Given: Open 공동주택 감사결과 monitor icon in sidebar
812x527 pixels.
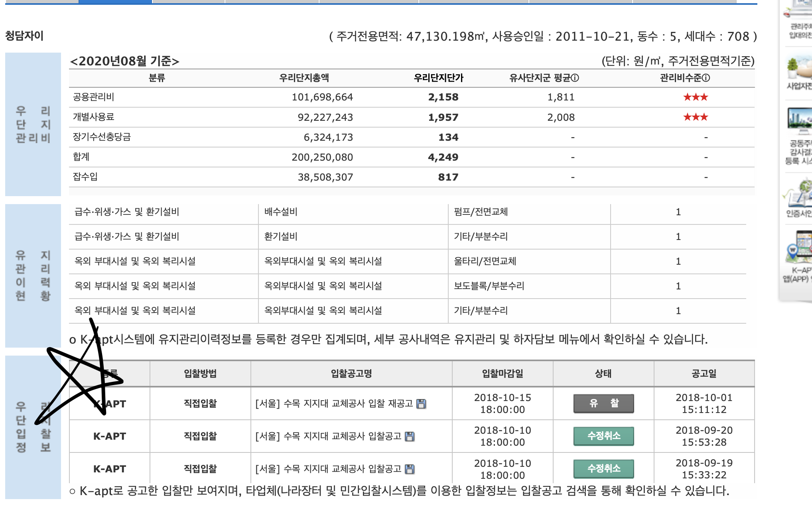Looking at the screenshot, I should pos(799,119).
